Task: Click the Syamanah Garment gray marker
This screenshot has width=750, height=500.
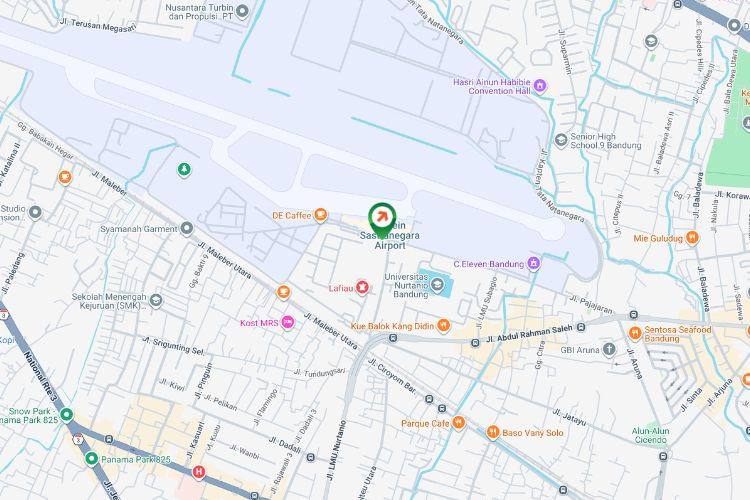Action: click(187, 229)
